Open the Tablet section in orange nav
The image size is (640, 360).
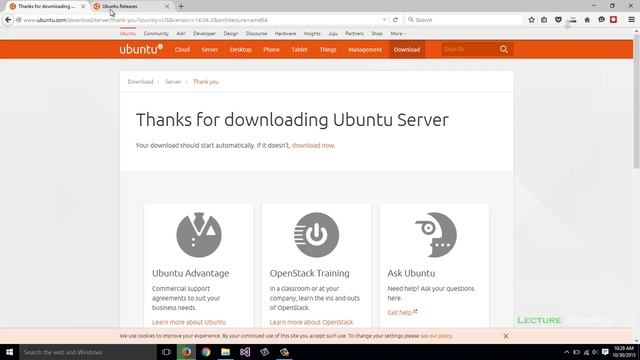[x=299, y=49]
